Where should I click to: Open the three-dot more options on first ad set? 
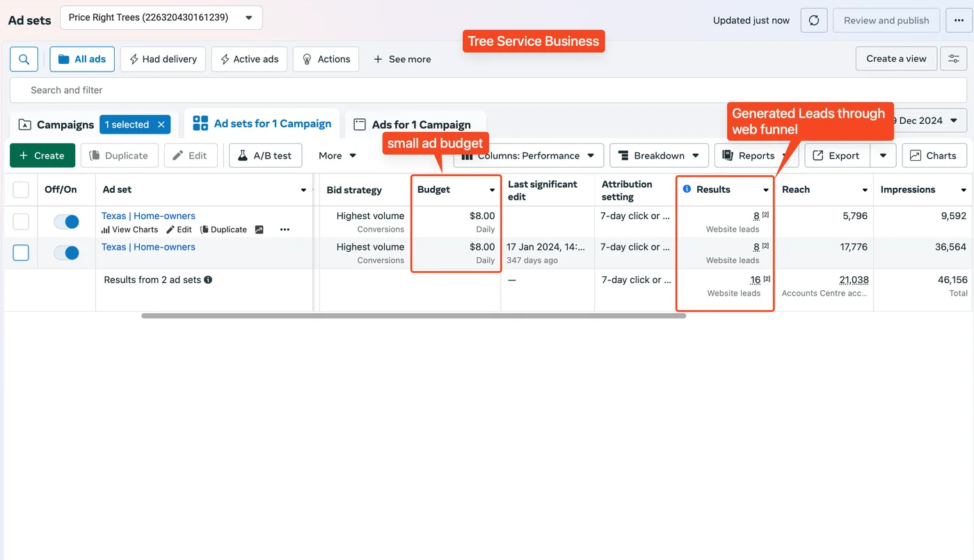[285, 230]
